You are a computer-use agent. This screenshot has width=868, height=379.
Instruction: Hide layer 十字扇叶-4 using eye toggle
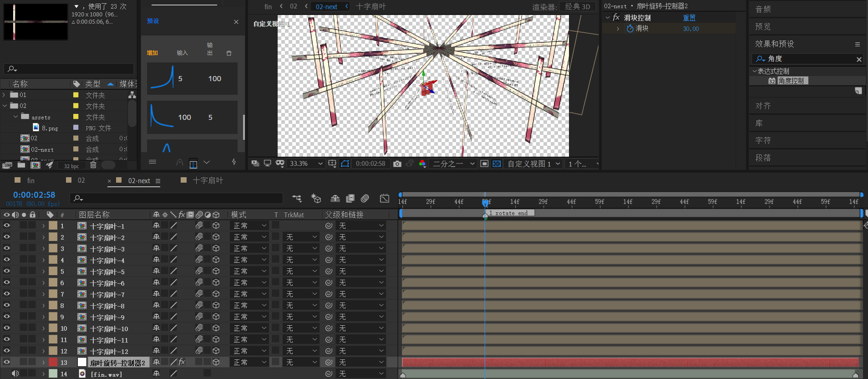pyautogui.click(x=6, y=260)
